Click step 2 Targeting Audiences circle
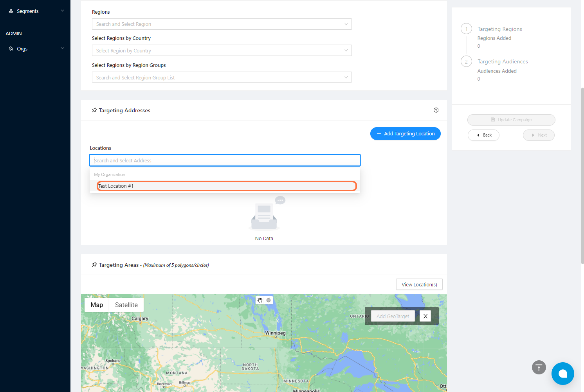The width and height of the screenshot is (584, 392). [466, 62]
